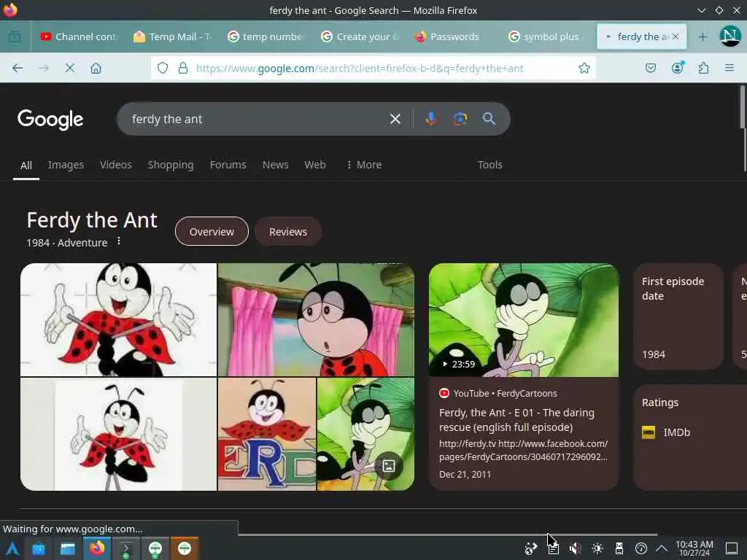
Task: Open tracking protection shield icon
Action: point(163,68)
